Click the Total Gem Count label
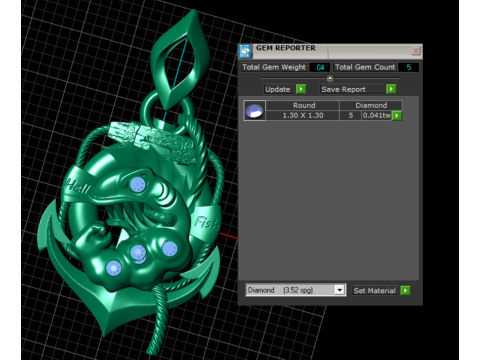This screenshot has height=360, width=480. (365, 67)
